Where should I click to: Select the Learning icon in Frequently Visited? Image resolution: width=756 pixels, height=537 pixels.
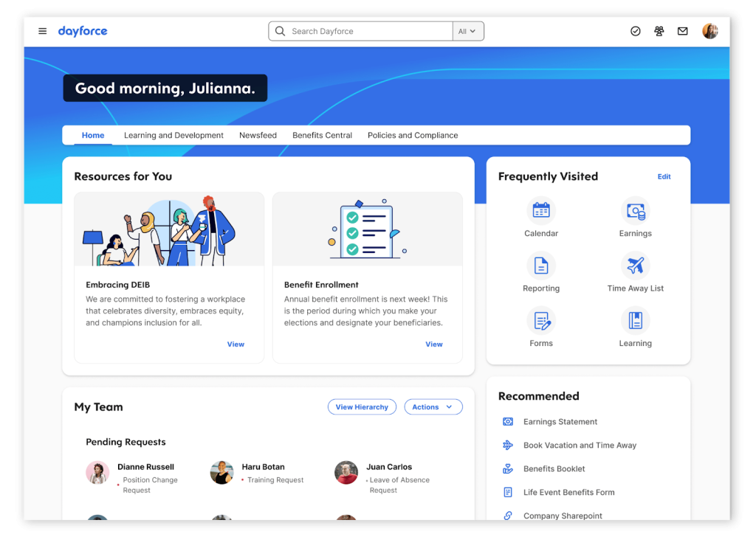pos(635,322)
